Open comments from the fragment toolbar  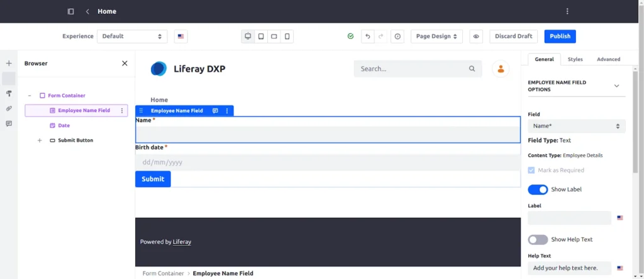[x=215, y=111]
